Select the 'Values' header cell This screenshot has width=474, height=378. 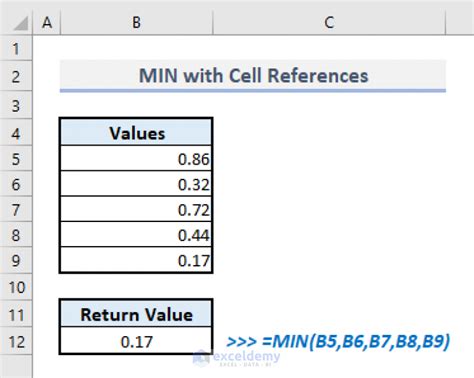click(136, 133)
